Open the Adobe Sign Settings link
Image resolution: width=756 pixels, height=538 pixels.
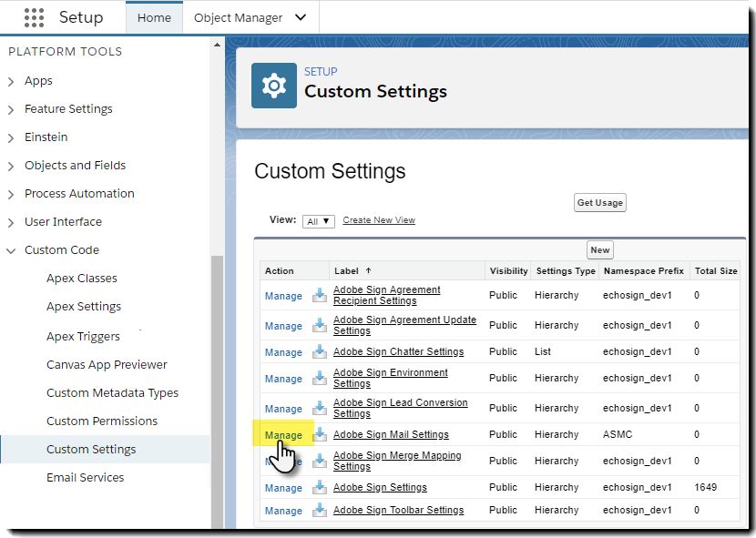click(380, 488)
